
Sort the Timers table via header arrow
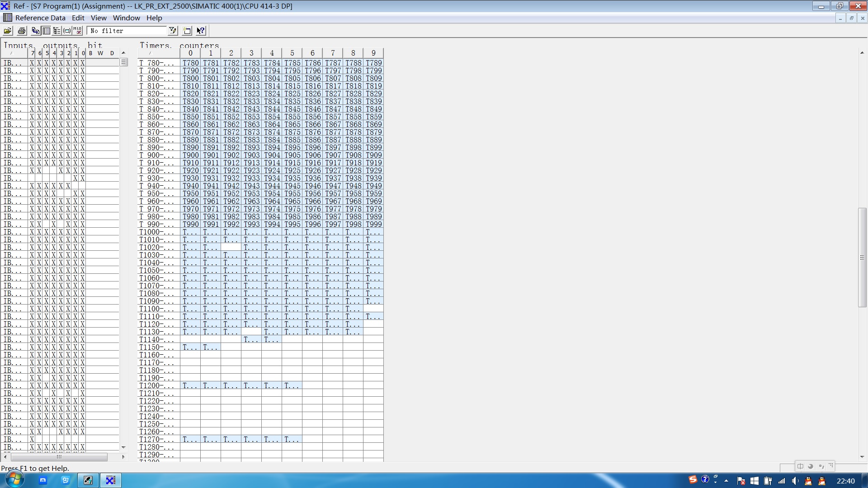(151, 53)
